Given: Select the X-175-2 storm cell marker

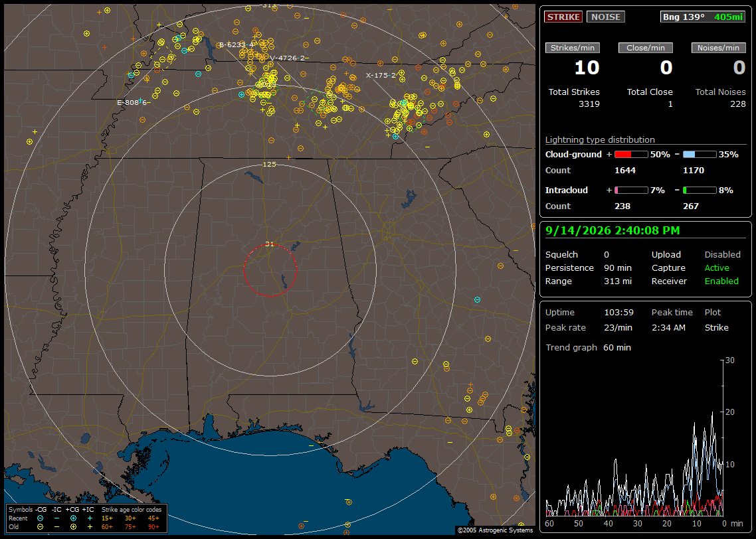Looking at the screenshot, I should tap(381, 75).
